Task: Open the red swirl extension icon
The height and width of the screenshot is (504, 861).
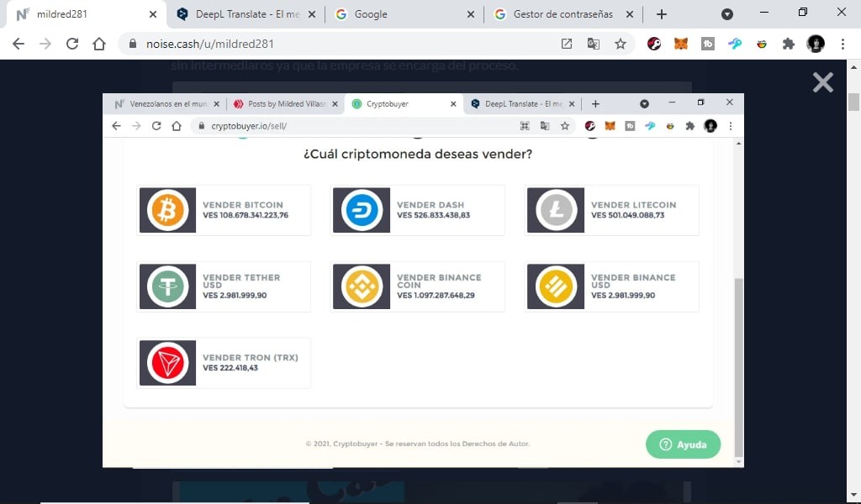Action: pos(654,44)
